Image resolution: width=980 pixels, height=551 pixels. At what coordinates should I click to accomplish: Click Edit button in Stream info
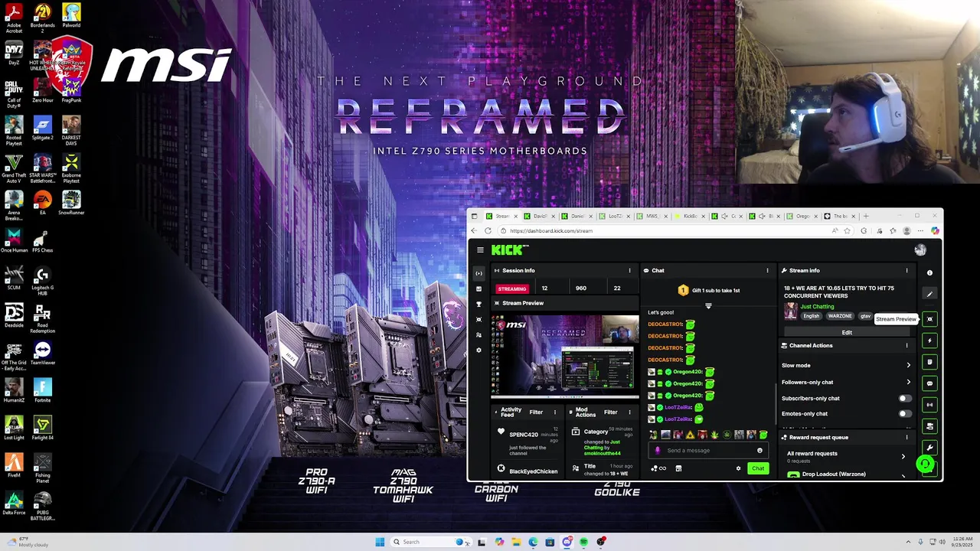point(847,332)
